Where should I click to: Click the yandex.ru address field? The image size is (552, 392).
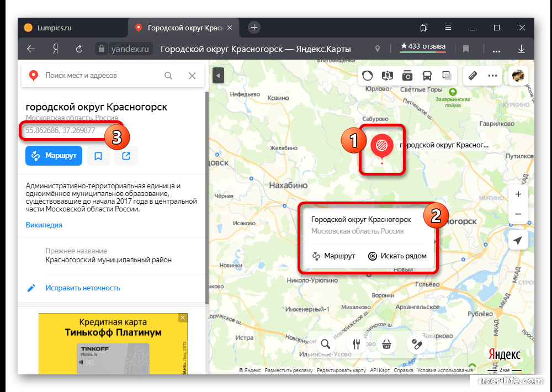click(130, 49)
